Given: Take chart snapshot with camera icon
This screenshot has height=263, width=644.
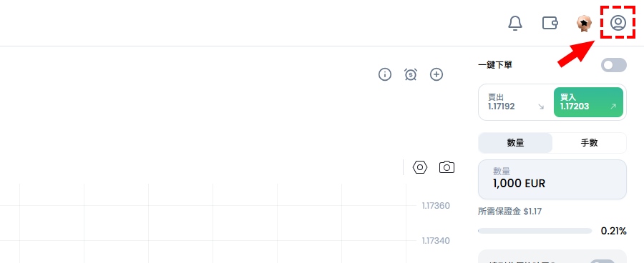Looking at the screenshot, I should (447, 167).
